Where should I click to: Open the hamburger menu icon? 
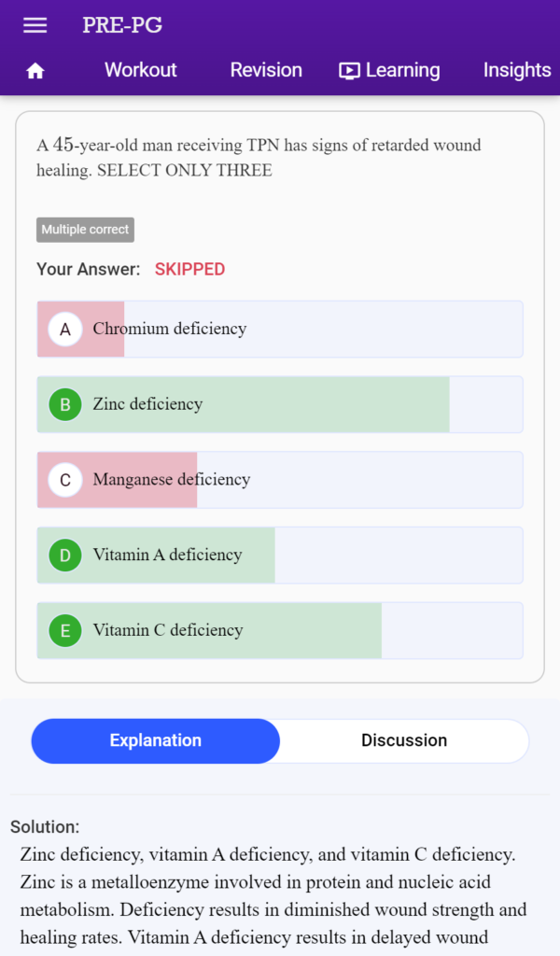[x=35, y=25]
